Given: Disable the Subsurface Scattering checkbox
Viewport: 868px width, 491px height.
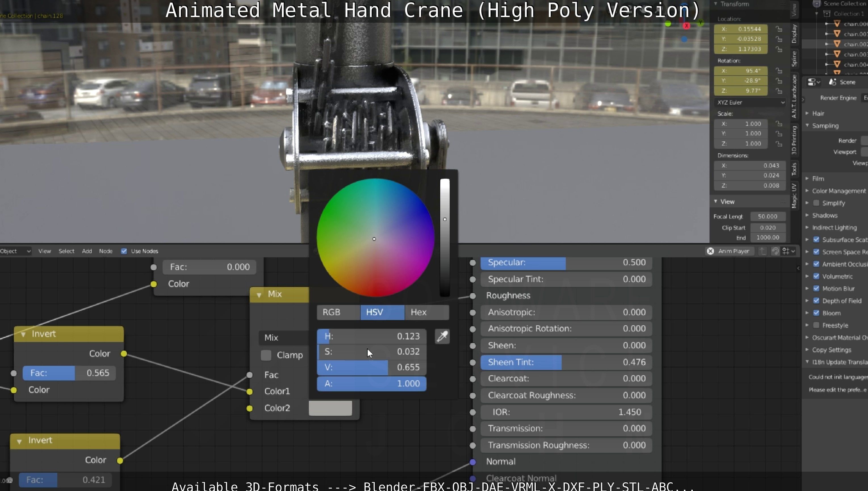Looking at the screenshot, I should [x=816, y=240].
